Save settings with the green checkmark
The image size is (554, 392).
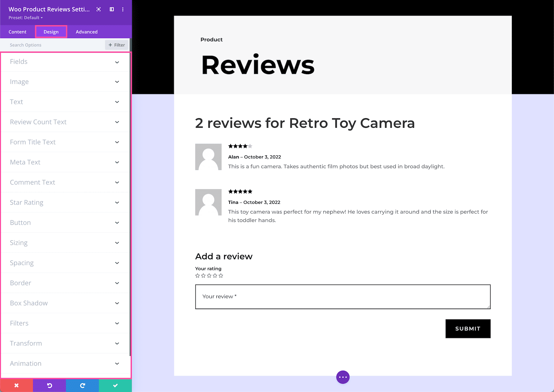[115, 385]
